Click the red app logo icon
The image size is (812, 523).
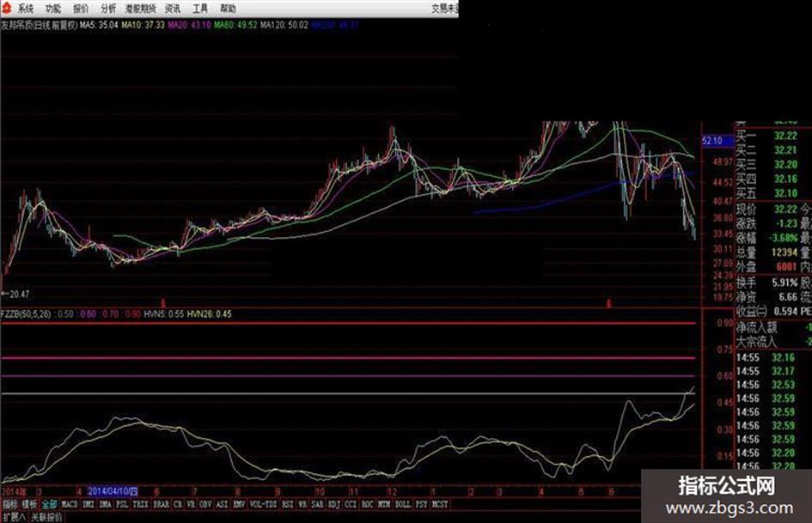[6, 8]
